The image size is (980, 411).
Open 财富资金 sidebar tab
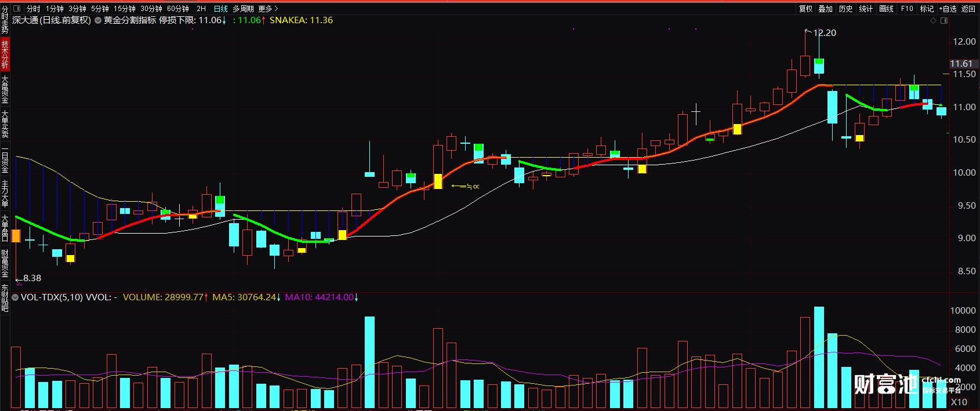[5, 264]
